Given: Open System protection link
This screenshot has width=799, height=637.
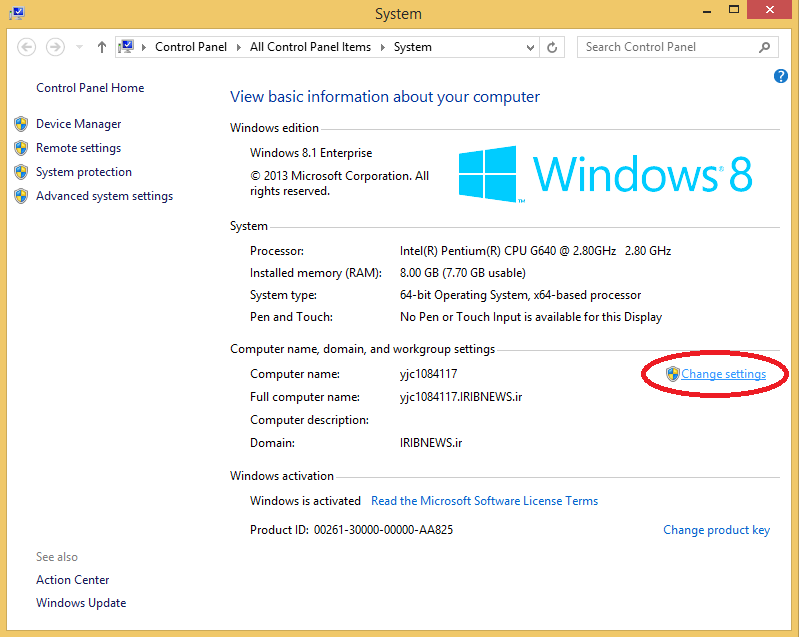Looking at the screenshot, I should click(84, 172).
